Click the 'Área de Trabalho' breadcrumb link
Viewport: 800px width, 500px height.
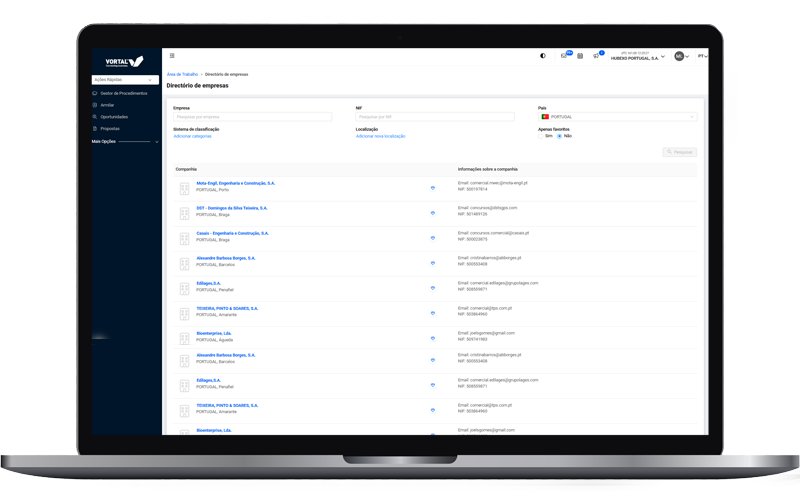pos(183,75)
